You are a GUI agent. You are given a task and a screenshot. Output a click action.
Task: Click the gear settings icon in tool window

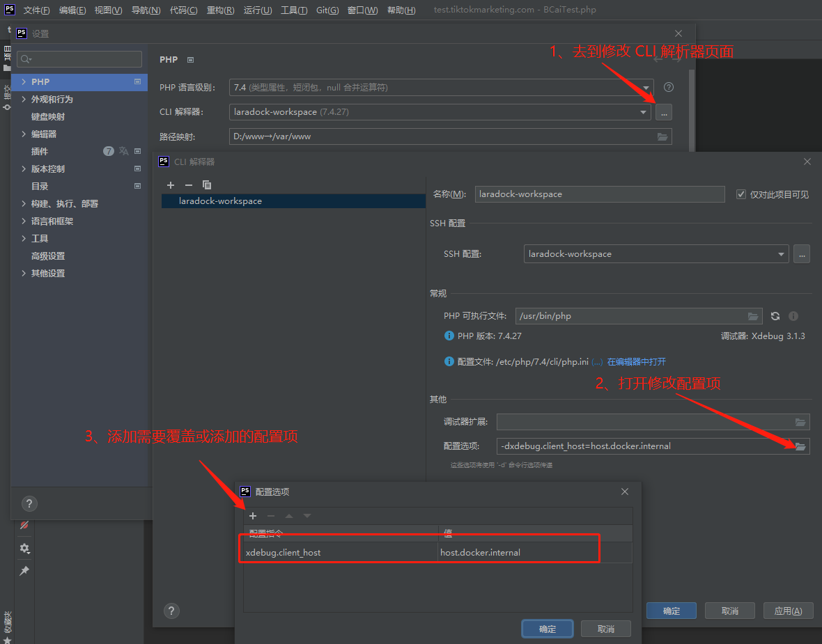click(24, 549)
